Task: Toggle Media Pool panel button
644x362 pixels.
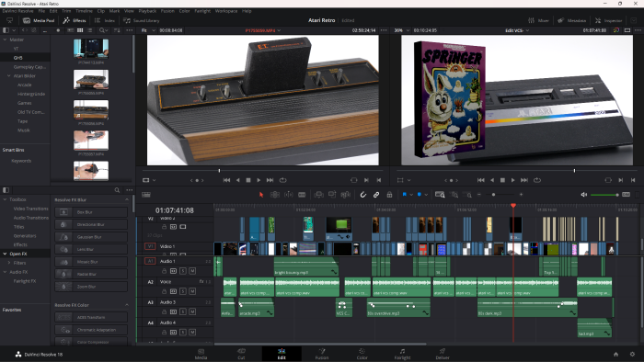Action: (x=39, y=20)
